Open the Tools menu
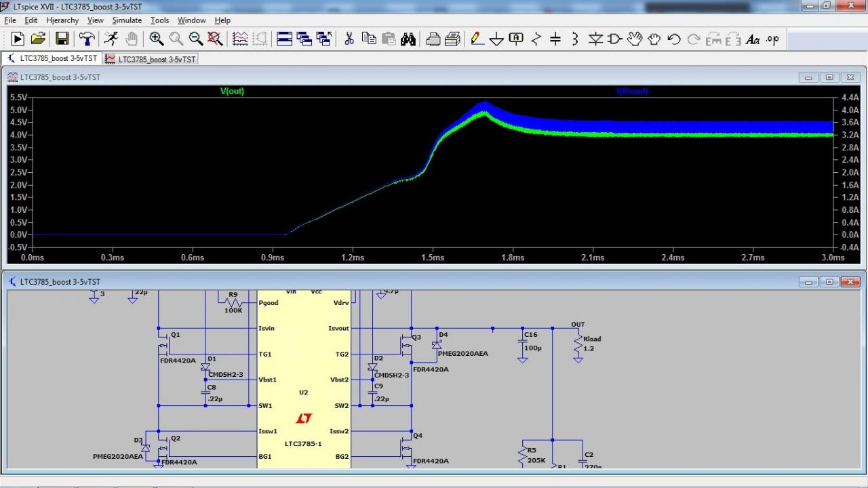Image resolution: width=868 pixels, height=488 pixels. (x=160, y=20)
